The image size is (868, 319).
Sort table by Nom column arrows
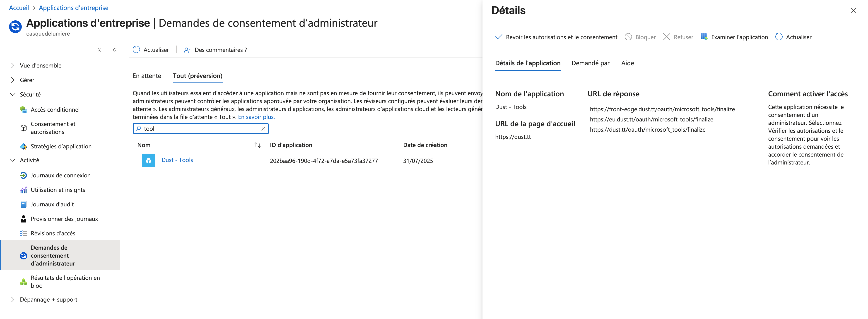coord(258,145)
